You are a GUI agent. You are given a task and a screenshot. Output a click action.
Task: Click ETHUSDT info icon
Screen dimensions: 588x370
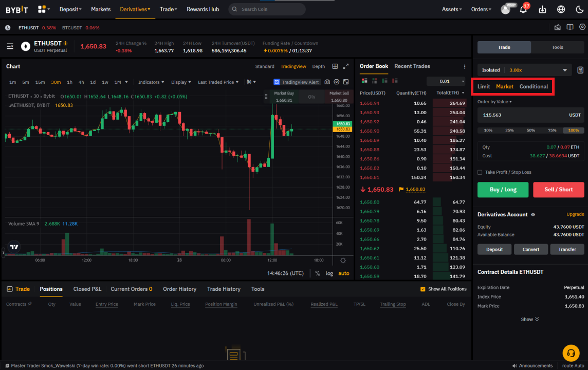point(66,43)
